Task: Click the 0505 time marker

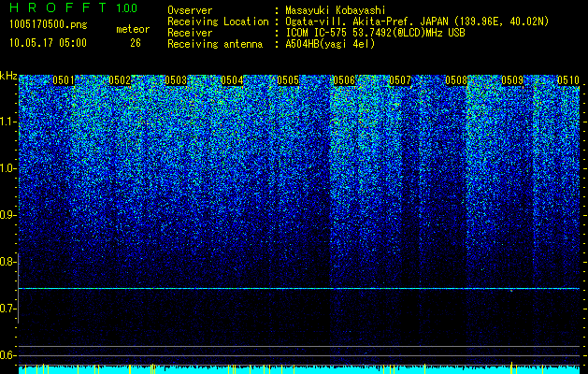Action: (288, 80)
